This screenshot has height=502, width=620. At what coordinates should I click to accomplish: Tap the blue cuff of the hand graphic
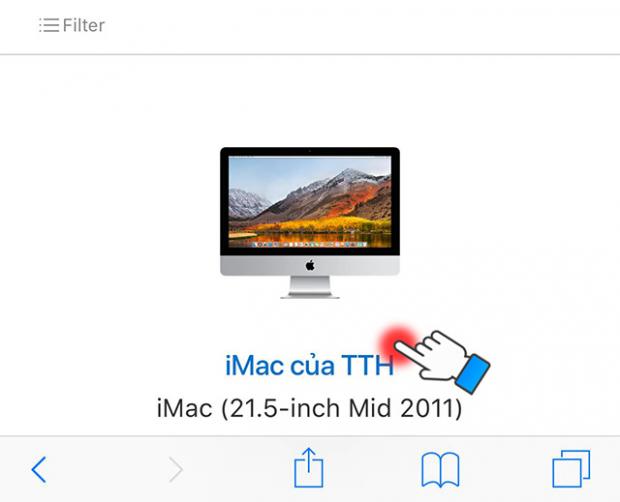[473, 374]
